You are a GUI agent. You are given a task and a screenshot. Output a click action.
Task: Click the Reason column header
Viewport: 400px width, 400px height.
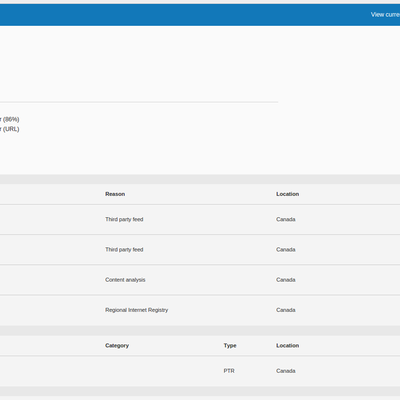tap(115, 194)
